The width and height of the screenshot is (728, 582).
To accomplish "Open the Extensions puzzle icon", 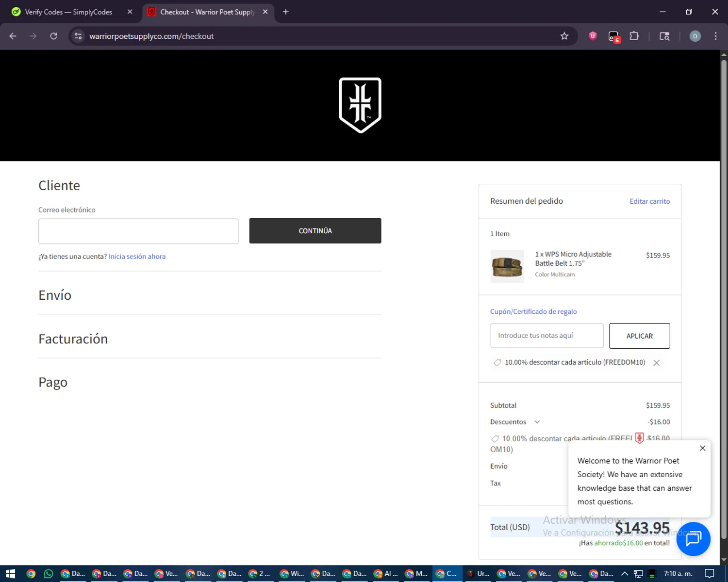I will [x=634, y=36].
